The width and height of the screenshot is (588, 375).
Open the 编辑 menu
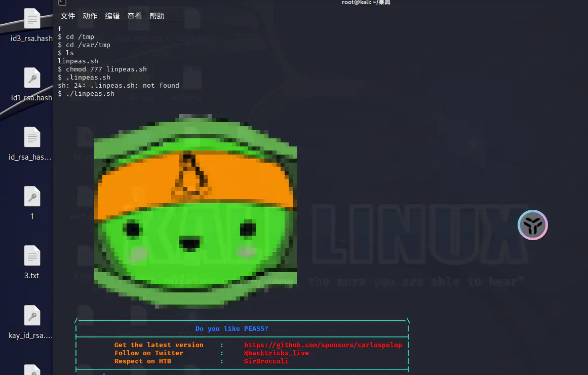[112, 16]
